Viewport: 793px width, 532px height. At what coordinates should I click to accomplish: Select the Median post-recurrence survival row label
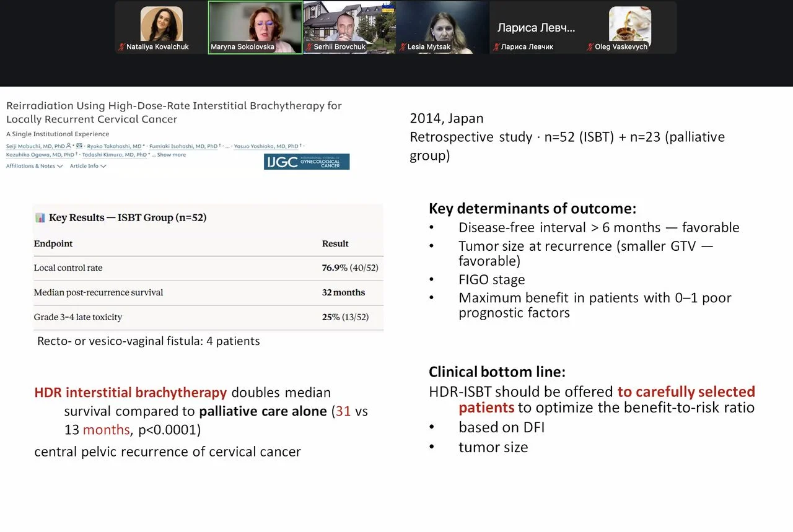99,292
